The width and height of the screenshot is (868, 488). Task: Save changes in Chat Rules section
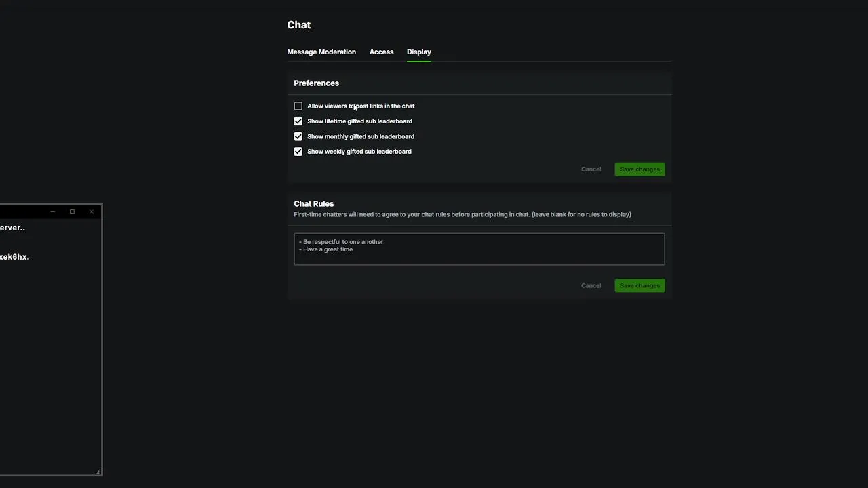click(x=639, y=285)
